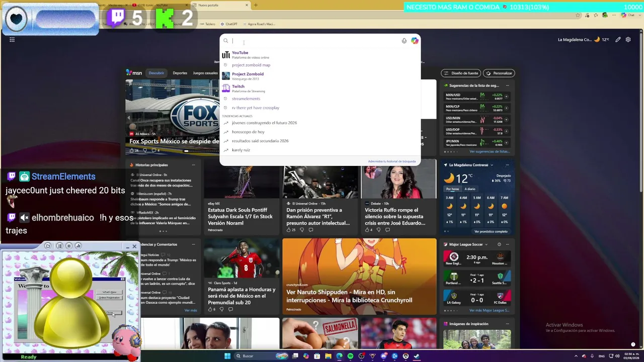The height and width of the screenshot is (362, 644).
Task: Select the Juegos casuales tab
Action: tap(205, 73)
